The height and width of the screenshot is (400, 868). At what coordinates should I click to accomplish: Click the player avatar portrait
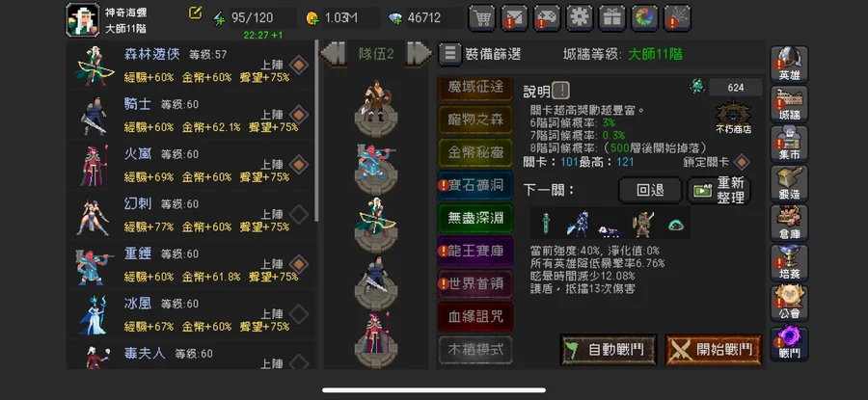point(83,20)
